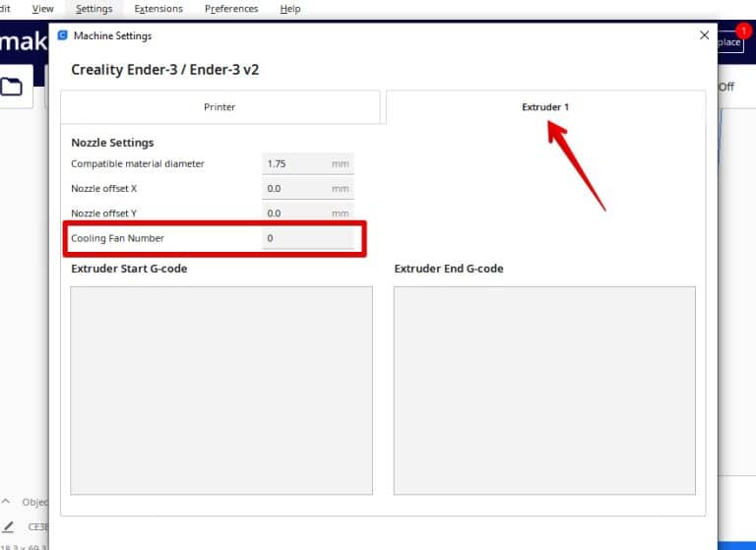Collapse the Object list chevron
Image resolution: width=756 pixels, height=550 pixels.
tap(8, 502)
